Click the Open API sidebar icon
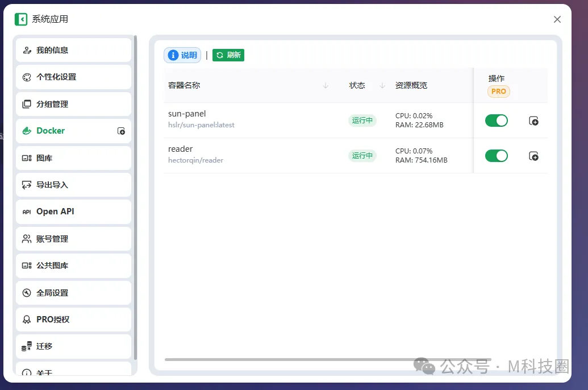The image size is (588, 390). point(26,211)
